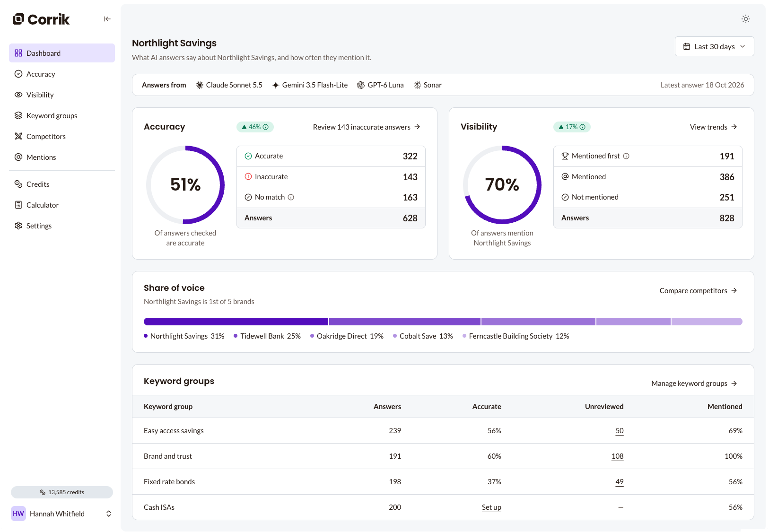Click the Sonar model icon

tap(417, 85)
